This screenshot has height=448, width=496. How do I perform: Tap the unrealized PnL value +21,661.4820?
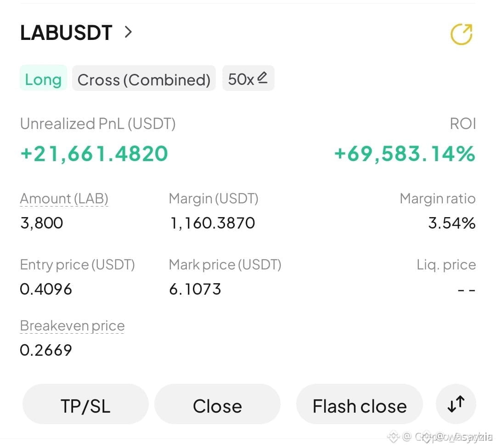pyautogui.click(x=94, y=154)
